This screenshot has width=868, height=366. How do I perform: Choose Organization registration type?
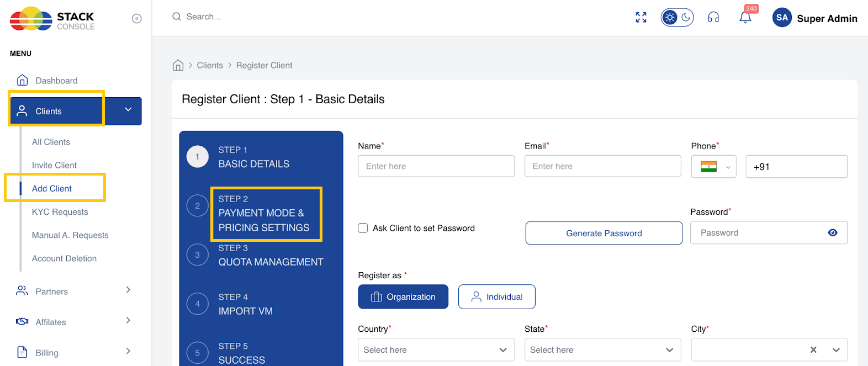click(x=403, y=297)
